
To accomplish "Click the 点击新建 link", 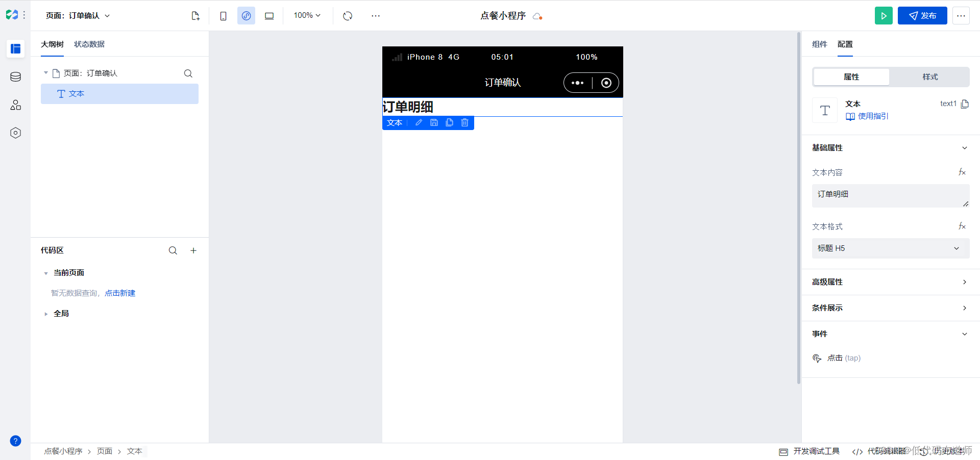I will coord(120,293).
